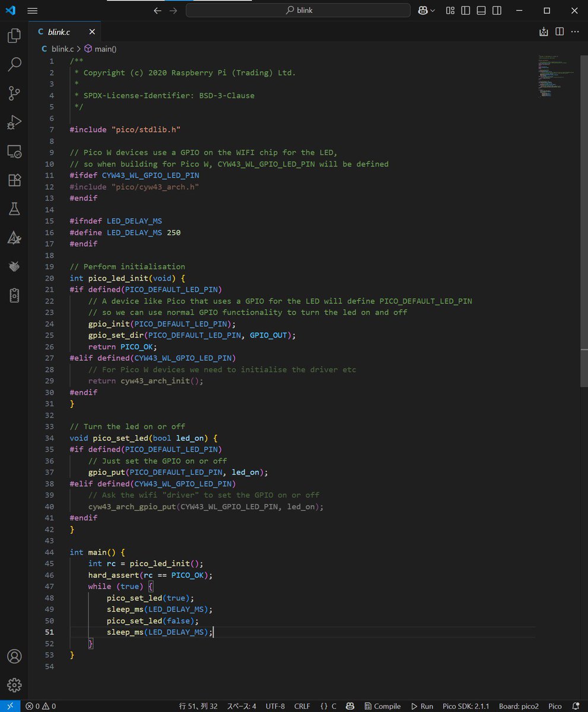Click 'int pico_led_init(void) {' on line 20
The height and width of the screenshot is (712, 588).
(x=128, y=278)
